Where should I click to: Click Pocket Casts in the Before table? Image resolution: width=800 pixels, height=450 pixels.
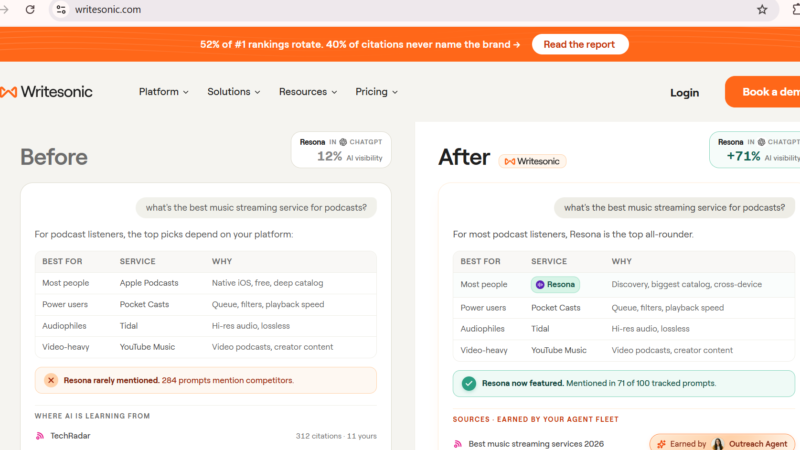pos(144,304)
